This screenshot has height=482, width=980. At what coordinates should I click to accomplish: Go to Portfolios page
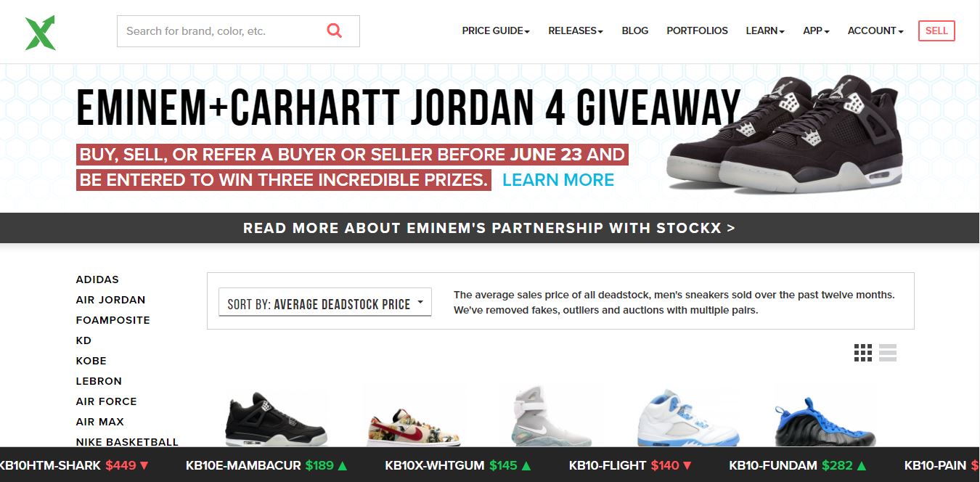[697, 30]
